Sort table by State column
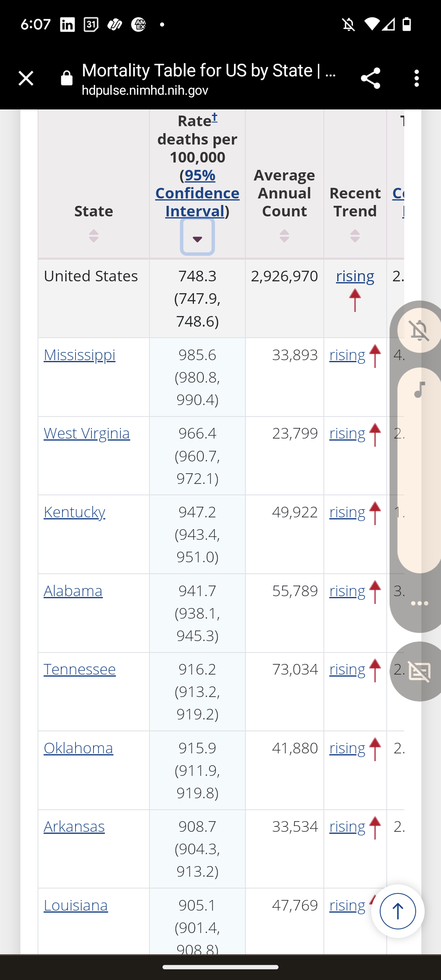Viewport: 441px width, 980px height. (x=94, y=236)
